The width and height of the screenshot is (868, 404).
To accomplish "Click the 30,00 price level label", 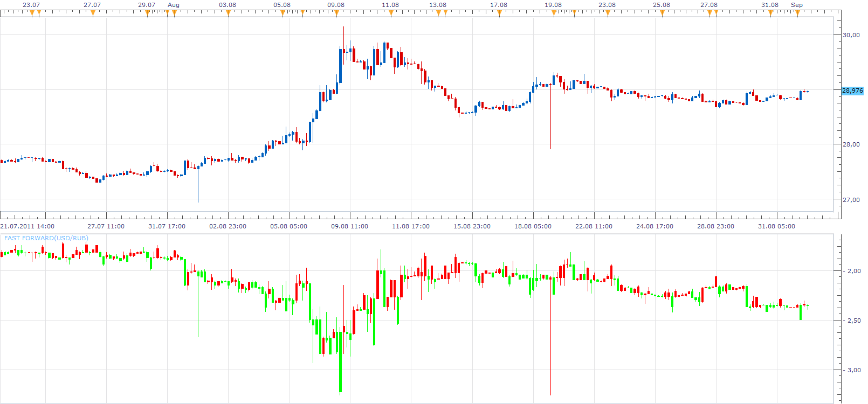I will [851, 35].
